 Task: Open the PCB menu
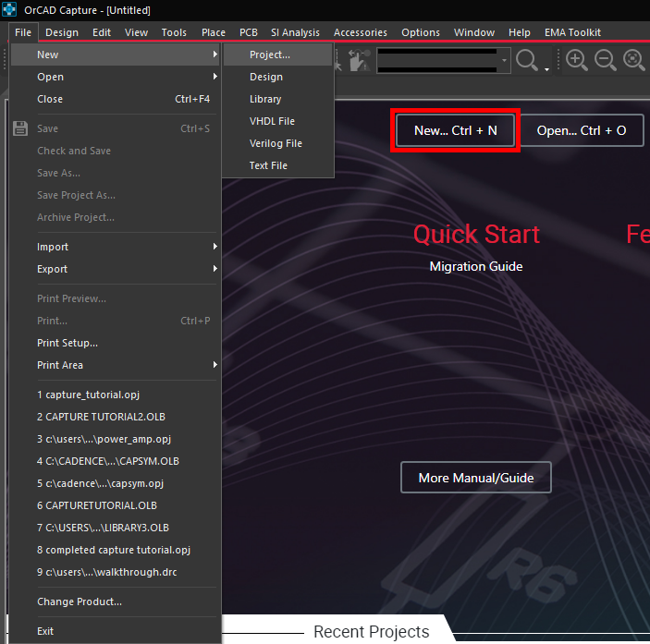click(x=249, y=32)
